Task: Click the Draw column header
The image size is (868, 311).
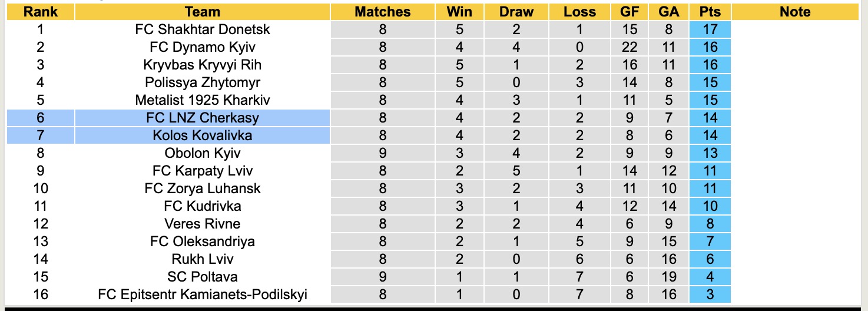Action: (516, 12)
